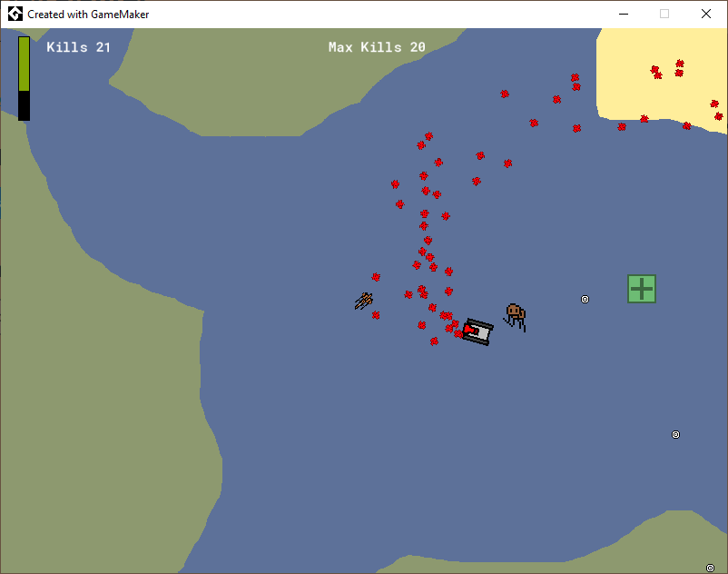
Task: Click the GameMaker logo in title bar
Action: click(x=15, y=14)
